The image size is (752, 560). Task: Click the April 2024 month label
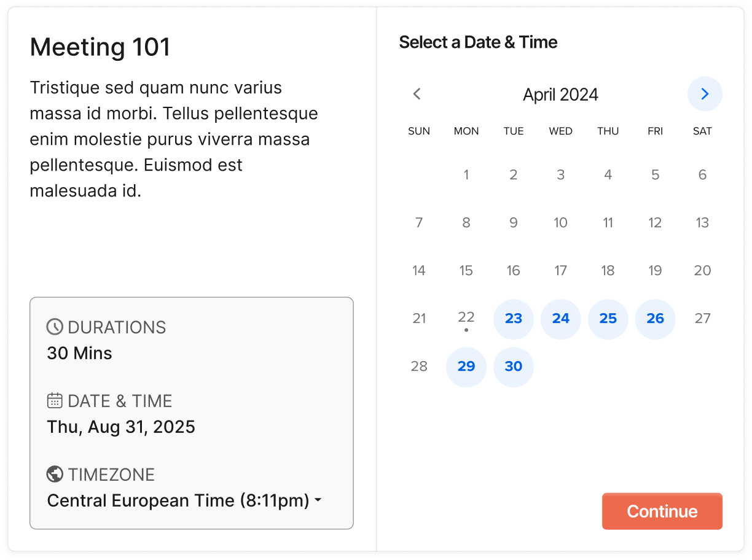tap(560, 95)
